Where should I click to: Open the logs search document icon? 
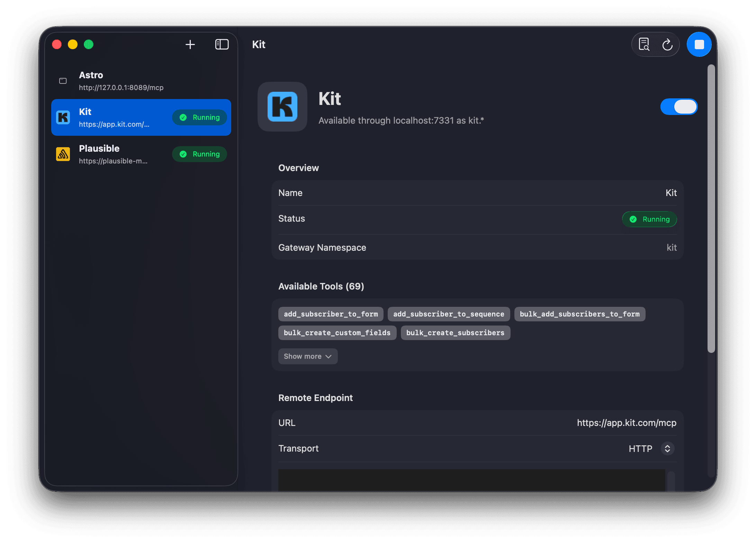point(644,44)
